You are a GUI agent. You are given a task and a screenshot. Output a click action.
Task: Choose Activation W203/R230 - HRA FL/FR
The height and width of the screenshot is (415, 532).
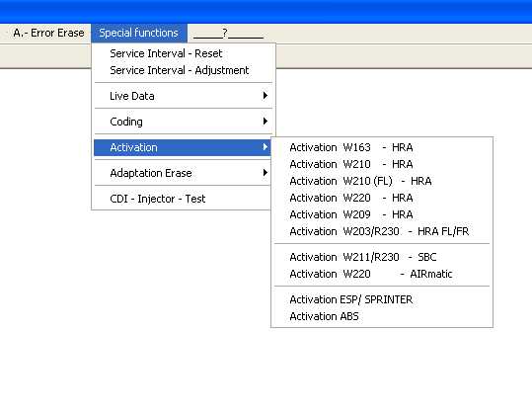click(x=382, y=231)
